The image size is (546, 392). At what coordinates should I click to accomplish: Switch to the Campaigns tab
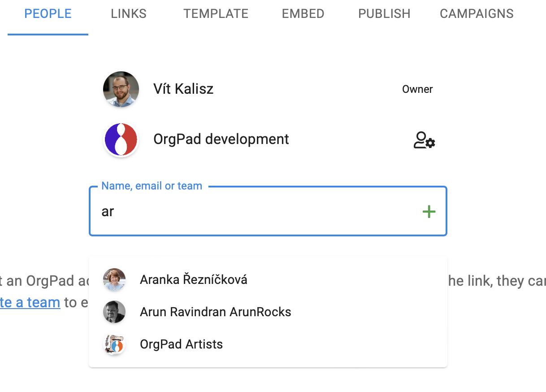tap(477, 14)
